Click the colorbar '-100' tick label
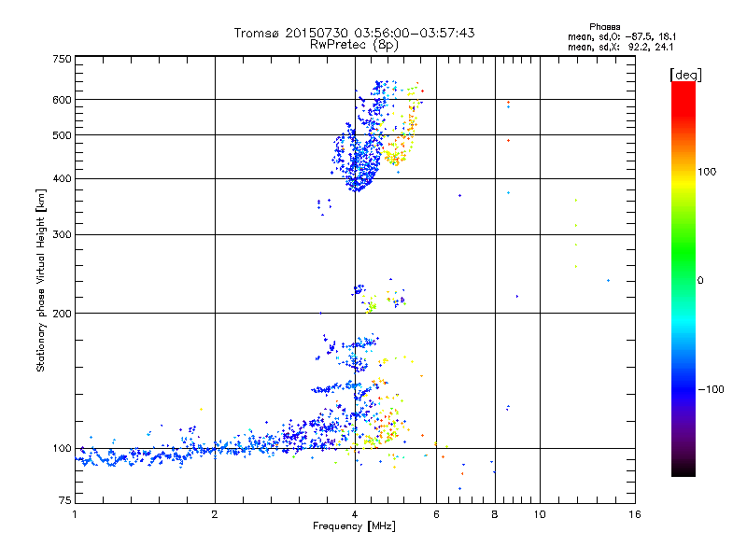Image resolution: width=747 pixels, height=560 pixels. point(711,389)
